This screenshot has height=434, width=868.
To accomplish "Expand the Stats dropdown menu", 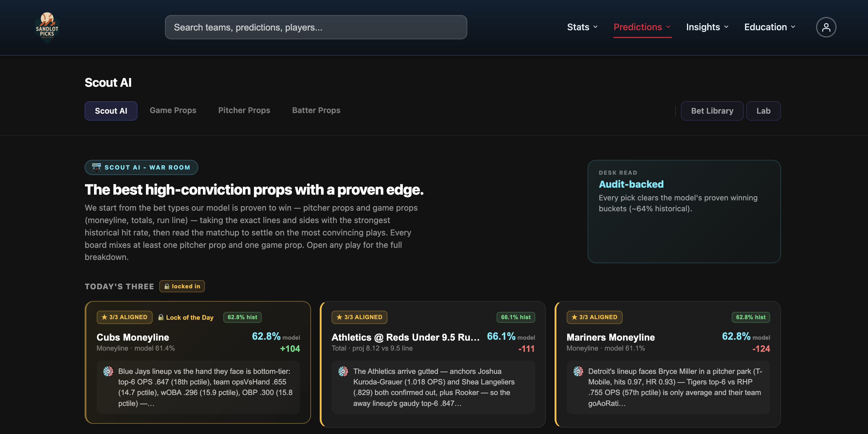I will 582,27.
